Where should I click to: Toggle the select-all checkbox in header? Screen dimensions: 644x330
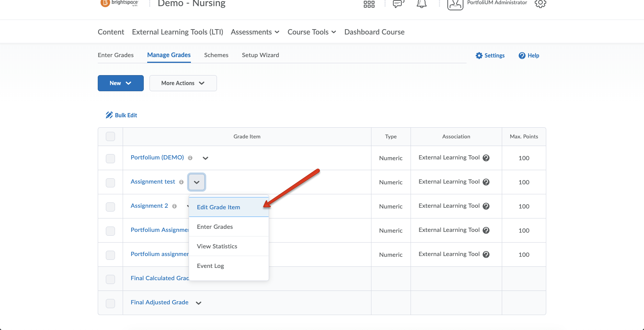(x=110, y=136)
